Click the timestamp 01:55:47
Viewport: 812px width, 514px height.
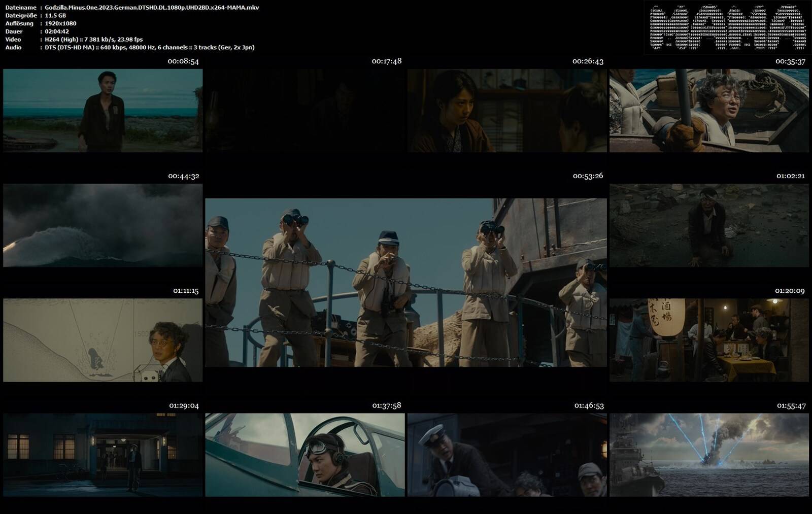792,406
